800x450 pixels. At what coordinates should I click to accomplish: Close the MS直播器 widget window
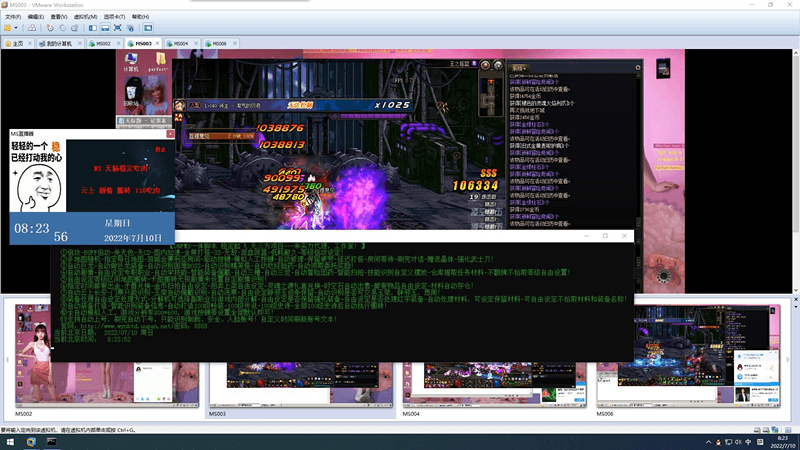click(x=170, y=134)
